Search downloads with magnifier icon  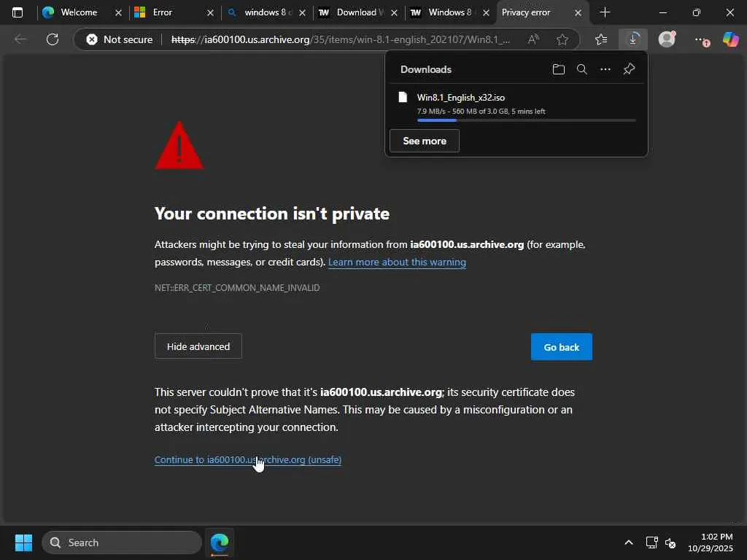582,69
